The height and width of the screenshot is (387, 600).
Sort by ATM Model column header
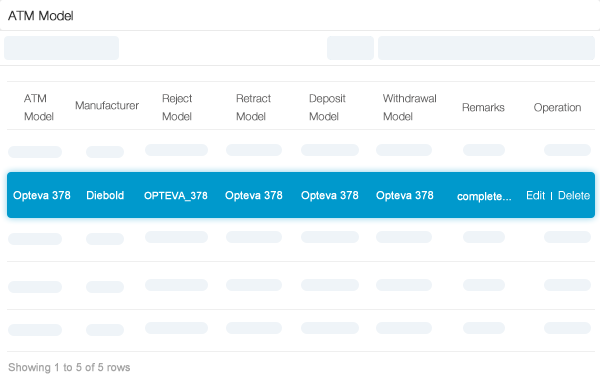click(x=38, y=107)
